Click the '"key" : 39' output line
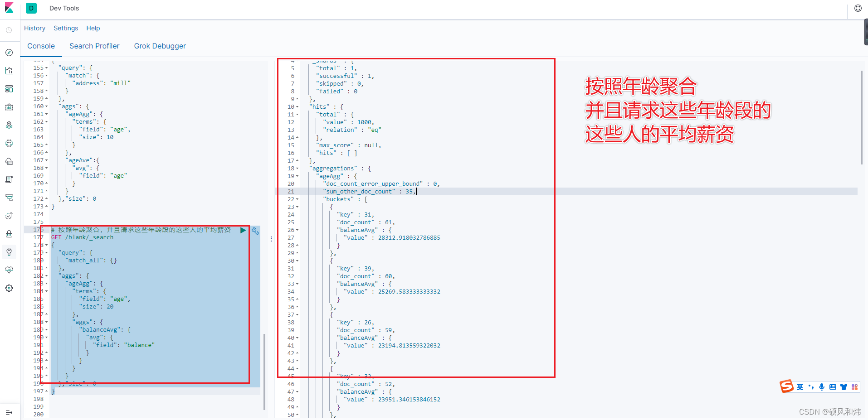Screen dimensions: 868x420 pyautogui.click(x=356, y=269)
